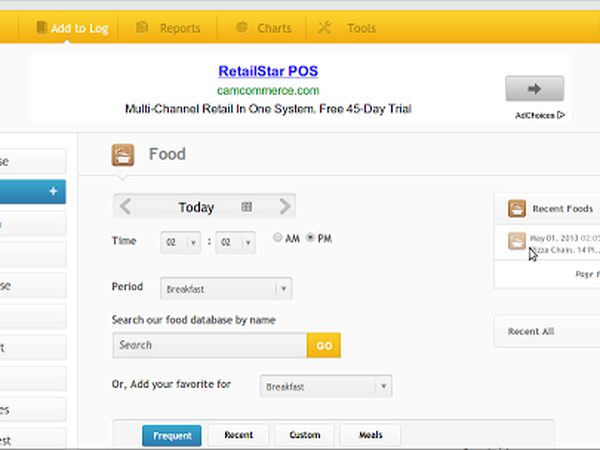Open the favorite meal Breakfast dropdown
Screen dimensions: 600x450
click(326, 386)
